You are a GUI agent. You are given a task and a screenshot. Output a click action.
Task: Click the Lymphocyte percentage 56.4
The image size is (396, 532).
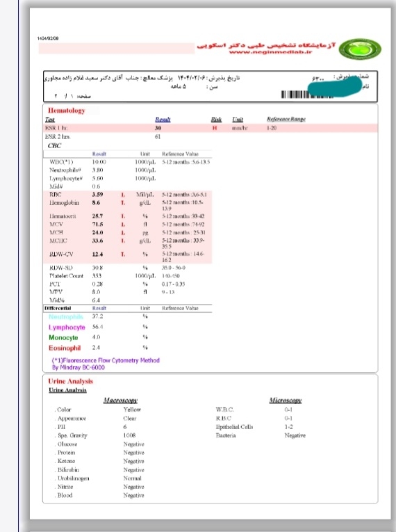pyautogui.click(x=98, y=327)
